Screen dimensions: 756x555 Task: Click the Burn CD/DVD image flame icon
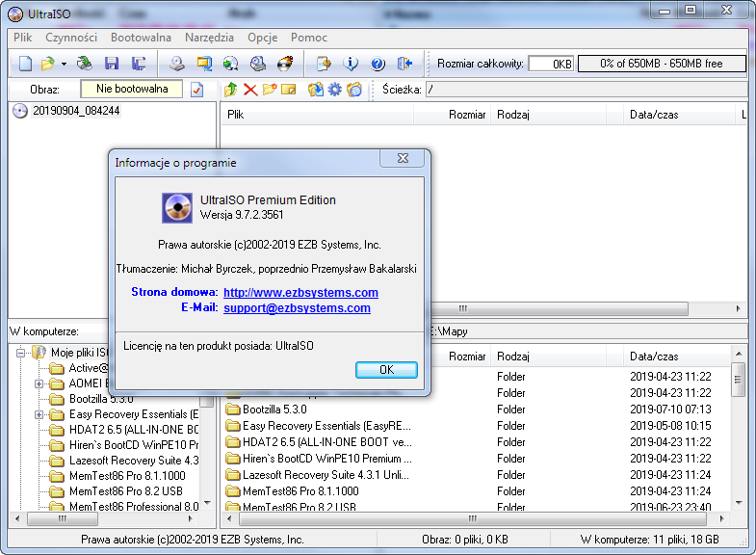point(285,64)
